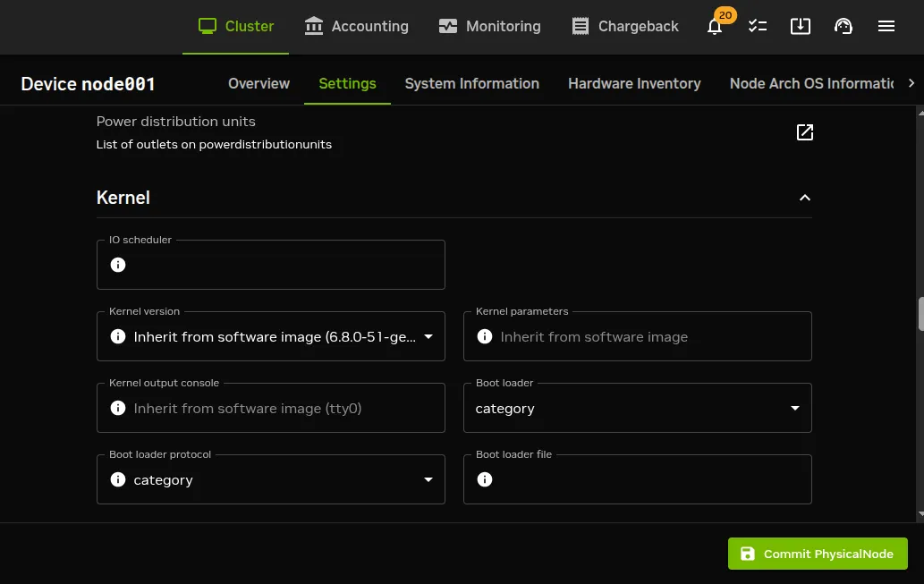Select the Settings tab
The width and height of the screenshot is (924, 584).
[347, 84]
